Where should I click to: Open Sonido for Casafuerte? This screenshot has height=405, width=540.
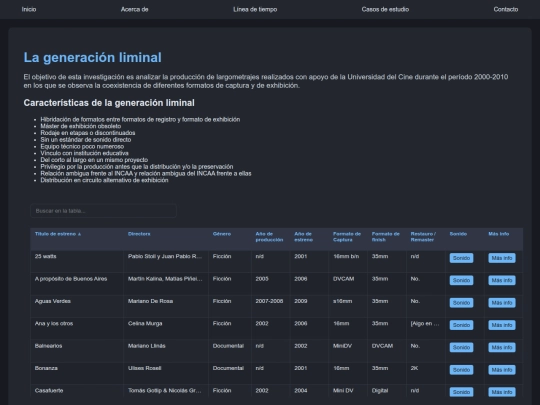461,392
